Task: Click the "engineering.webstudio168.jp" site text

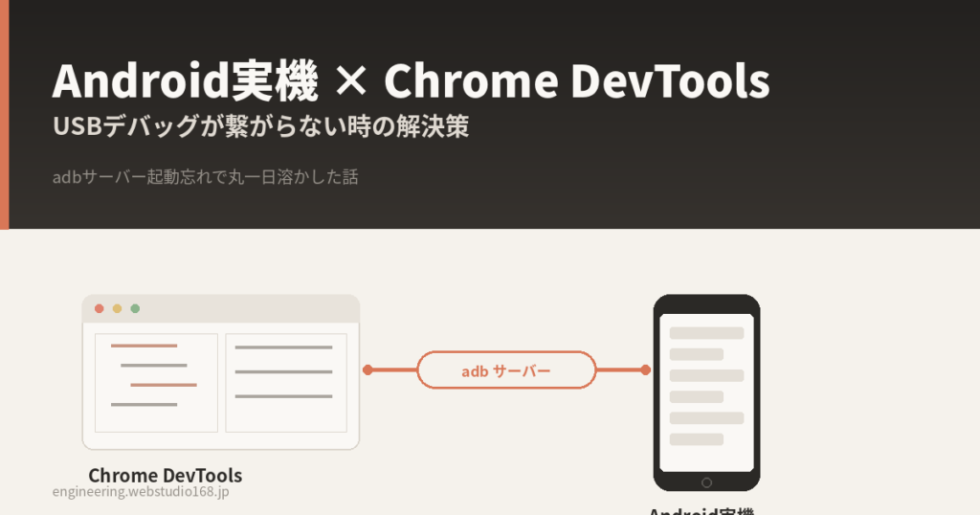Action: 141,492
